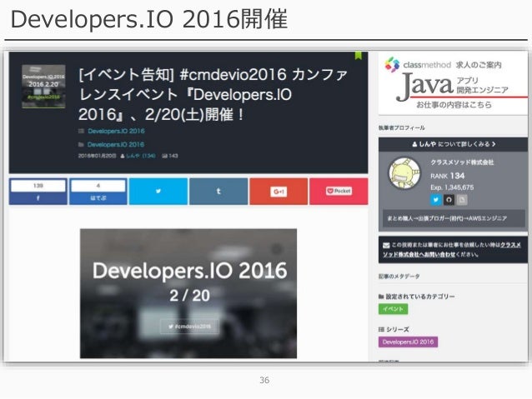Click the author avatar image
Image resolution: width=532 pixels, height=399 pixels.
tap(404, 173)
